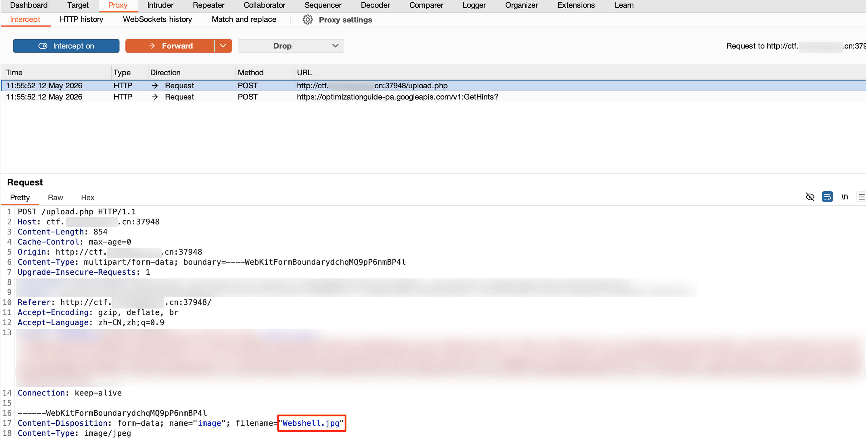Toggle the line wrap icon in Request
Viewport: 868px width, 440px height.
click(x=827, y=197)
